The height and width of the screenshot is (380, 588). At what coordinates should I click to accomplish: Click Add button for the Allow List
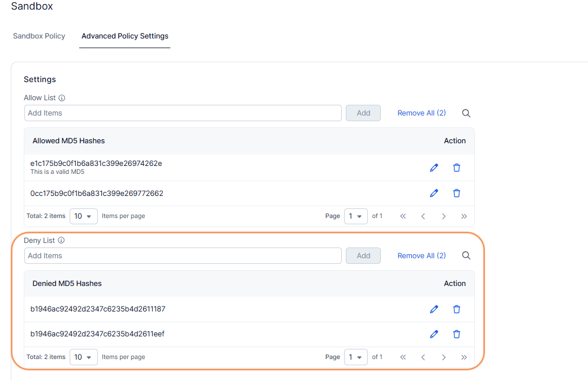click(363, 113)
